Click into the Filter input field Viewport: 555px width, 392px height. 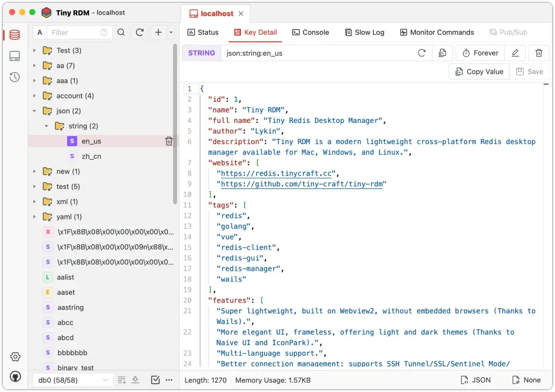tap(74, 32)
